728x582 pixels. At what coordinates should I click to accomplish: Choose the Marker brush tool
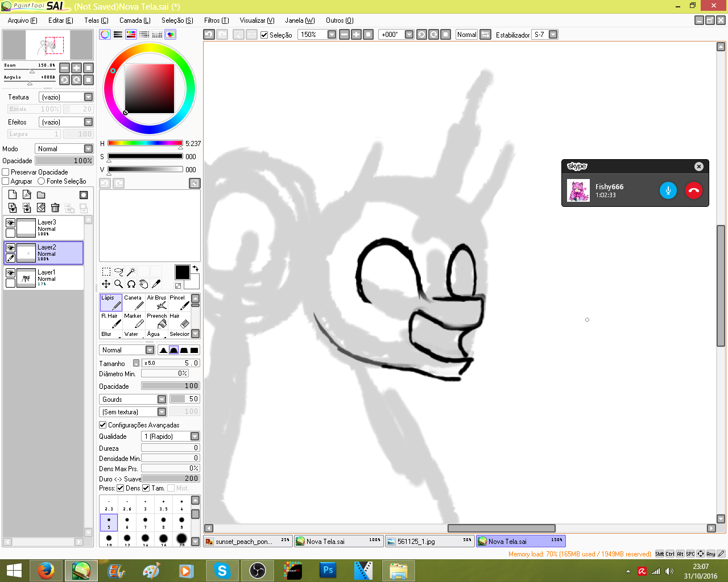coord(134,321)
